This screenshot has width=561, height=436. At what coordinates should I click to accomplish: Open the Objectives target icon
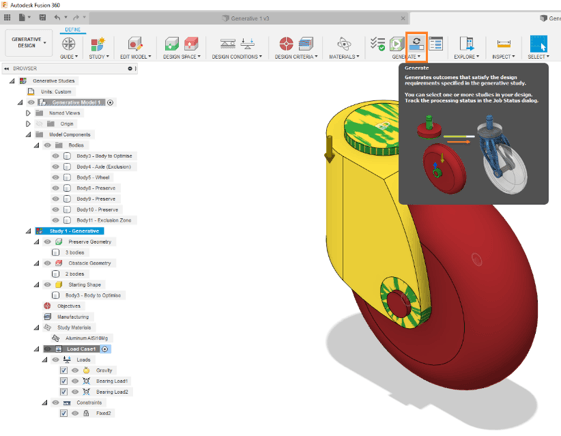[x=286, y=44]
